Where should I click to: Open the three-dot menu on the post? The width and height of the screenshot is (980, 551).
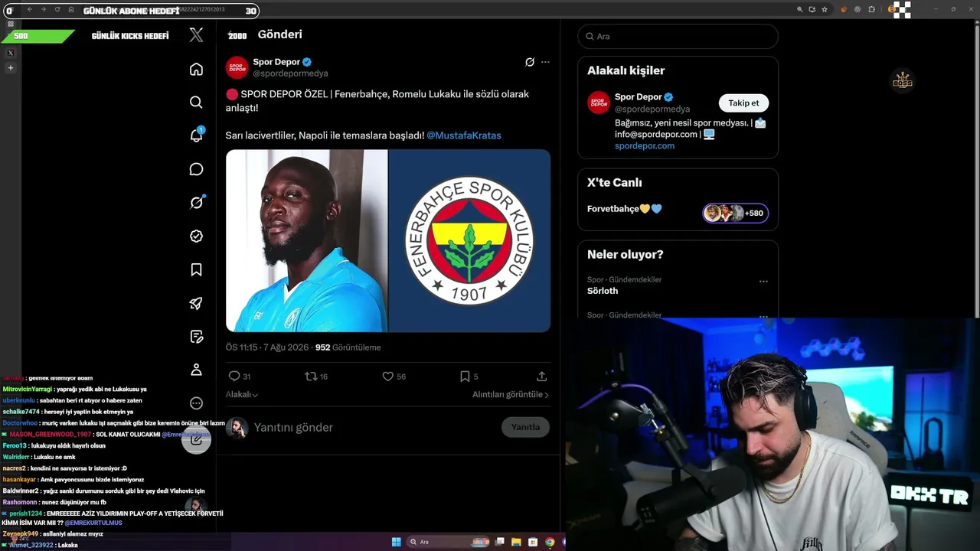click(x=545, y=62)
